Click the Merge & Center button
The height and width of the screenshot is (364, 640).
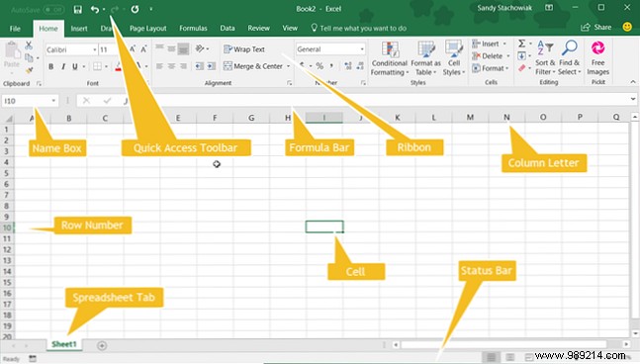253,66
